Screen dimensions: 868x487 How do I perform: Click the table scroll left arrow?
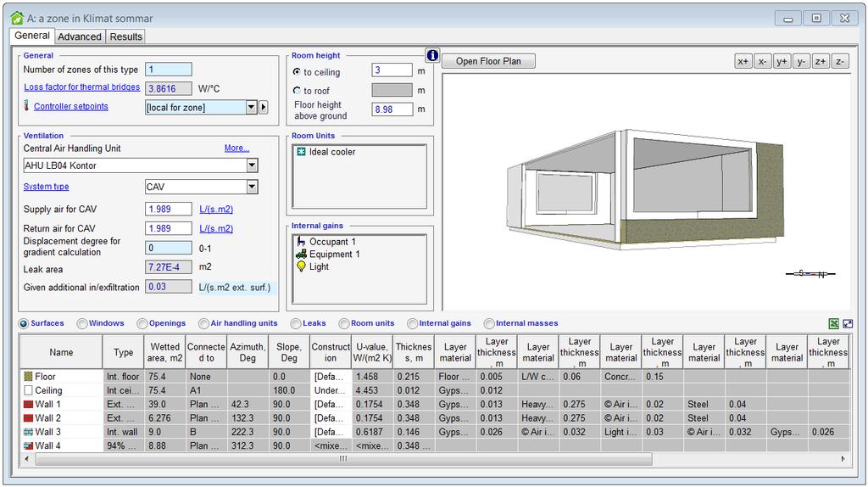[26, 459]
